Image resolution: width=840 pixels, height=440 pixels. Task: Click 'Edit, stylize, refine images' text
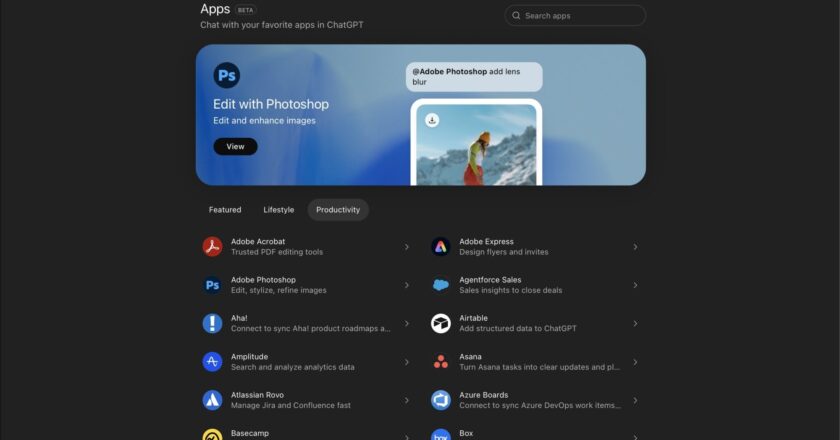[279, 290]
